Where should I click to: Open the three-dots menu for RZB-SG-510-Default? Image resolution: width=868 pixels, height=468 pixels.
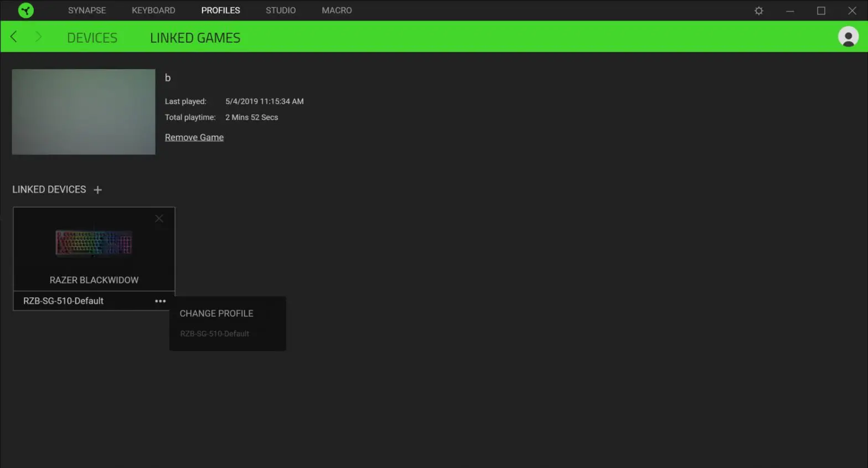[x=161, y=301]
